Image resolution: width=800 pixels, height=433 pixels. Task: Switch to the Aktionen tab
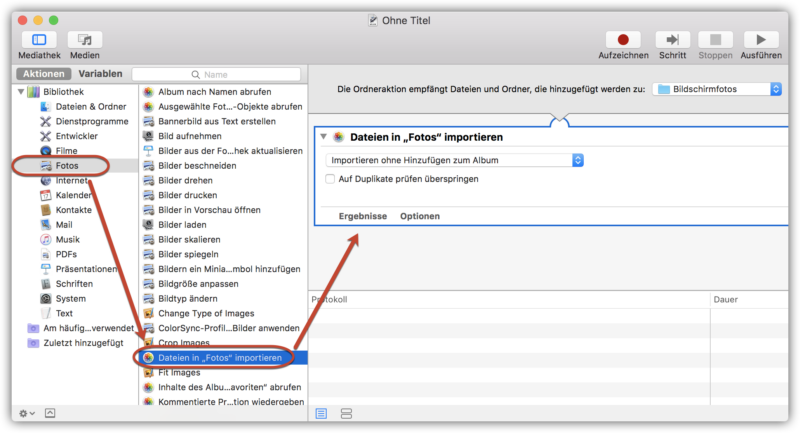click(x=43, y=74)
